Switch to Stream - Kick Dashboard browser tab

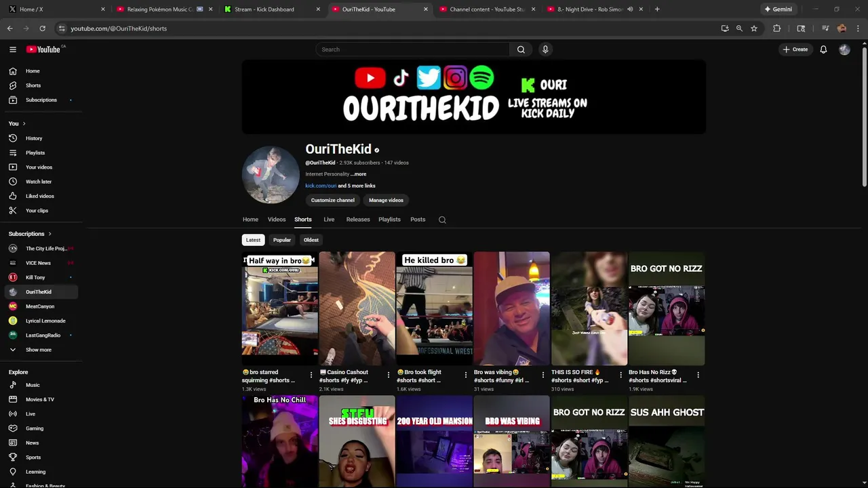point(271,9)
